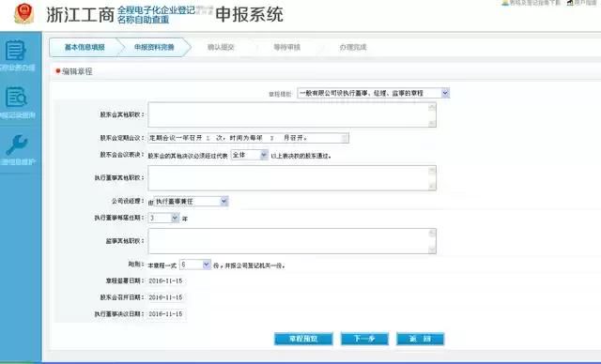
Task: Click the 股东会其他职权 scroll-up arrow
Action: point(432,107)
